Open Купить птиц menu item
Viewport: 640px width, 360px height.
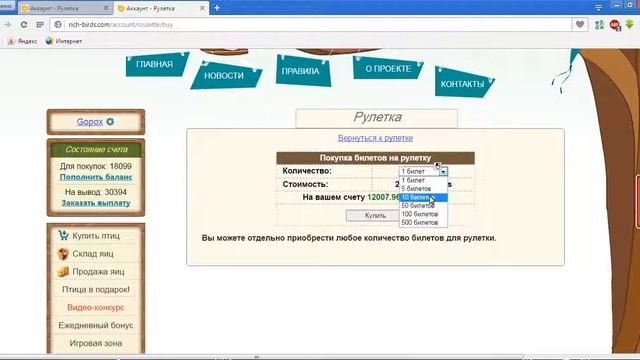(96, 236)
